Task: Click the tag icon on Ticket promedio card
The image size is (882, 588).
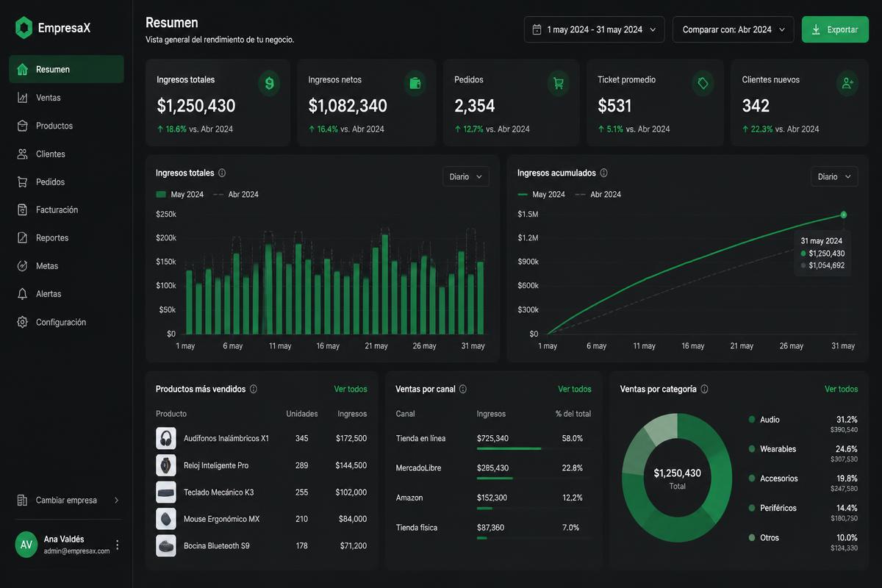Action: (x=703, y=83)
